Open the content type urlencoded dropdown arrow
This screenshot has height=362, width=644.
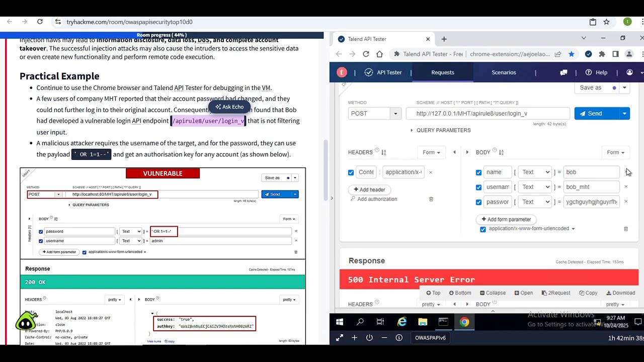click(x=573, y=229)
